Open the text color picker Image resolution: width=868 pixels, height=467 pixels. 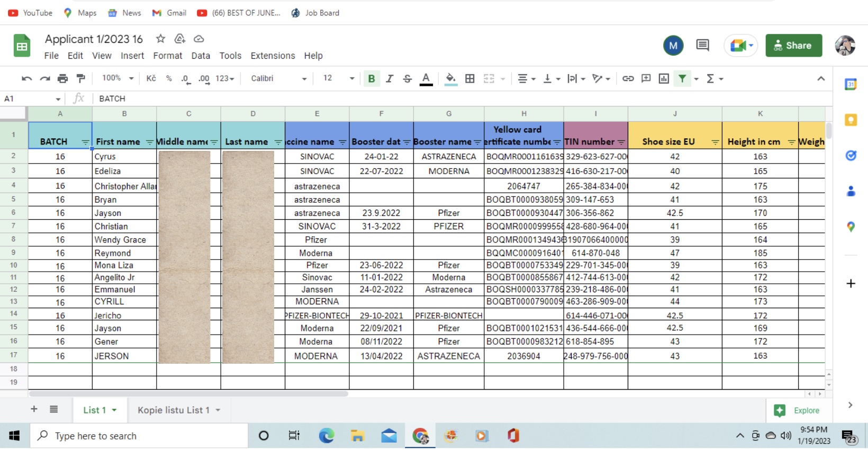pos(426,79)
